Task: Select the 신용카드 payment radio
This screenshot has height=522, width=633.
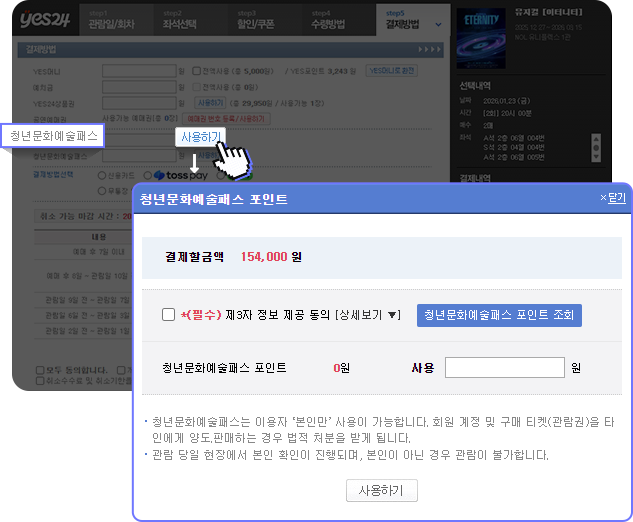Action: click(x=102, y=175)
